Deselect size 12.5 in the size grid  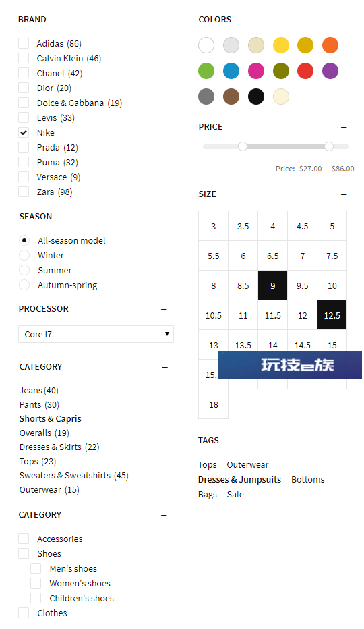332,315
